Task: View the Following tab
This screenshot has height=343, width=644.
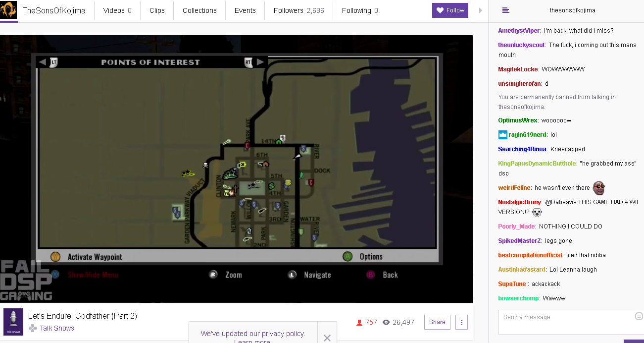Action: coord(360,10)
